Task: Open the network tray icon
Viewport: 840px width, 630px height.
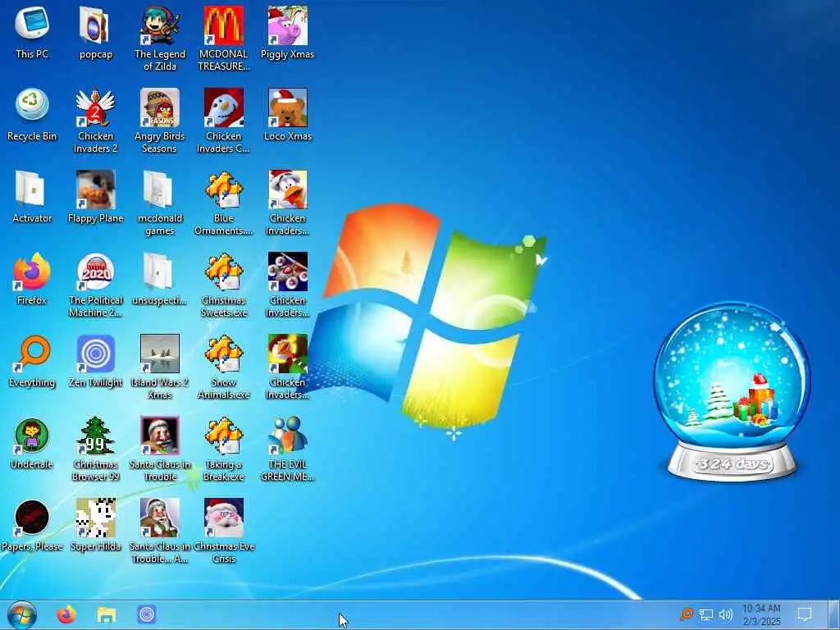Action: [706, 615]
